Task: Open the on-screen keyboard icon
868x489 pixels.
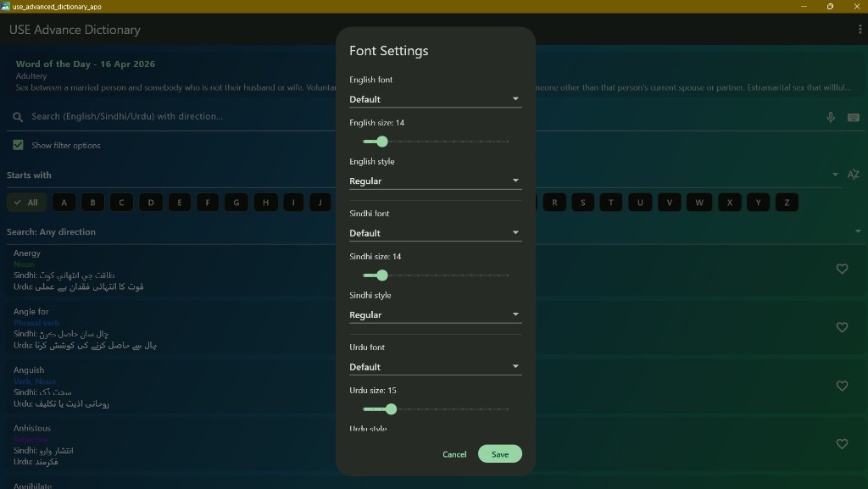Action: click(853, 117)
